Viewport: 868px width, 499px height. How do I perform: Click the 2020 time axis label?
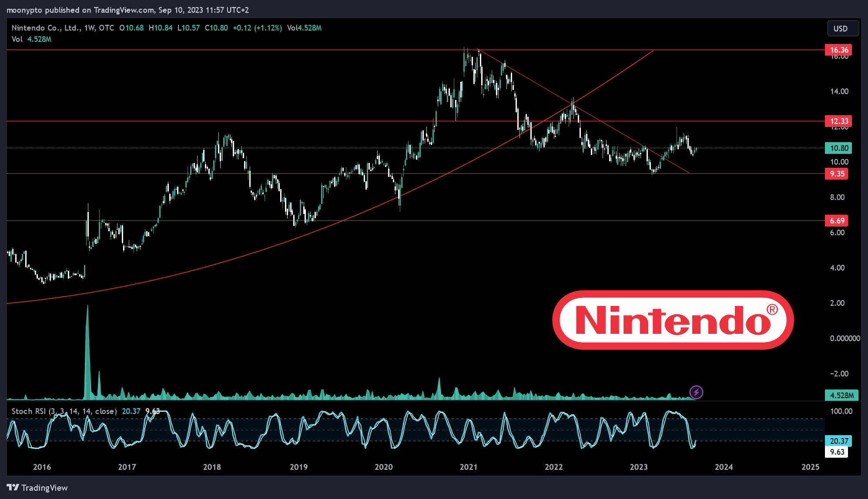click(384, 467)
